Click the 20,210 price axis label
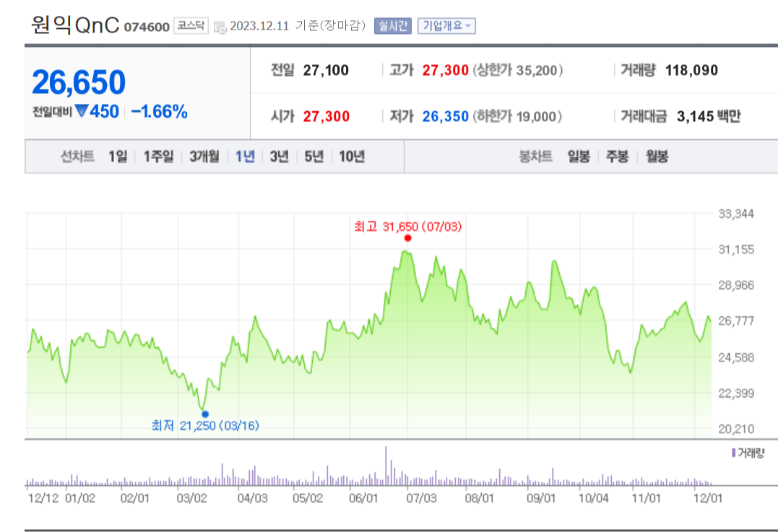This screenshot has height=532, width=778. coord(736,429)
